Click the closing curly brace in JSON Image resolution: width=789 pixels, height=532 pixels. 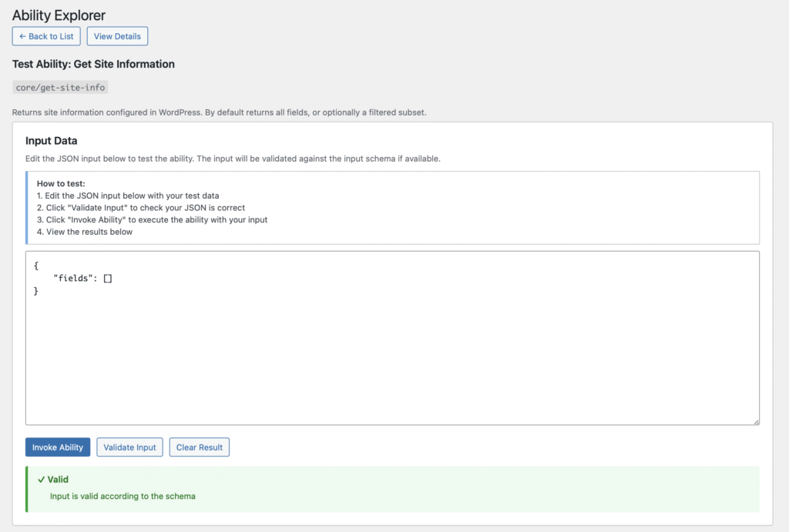36,292
